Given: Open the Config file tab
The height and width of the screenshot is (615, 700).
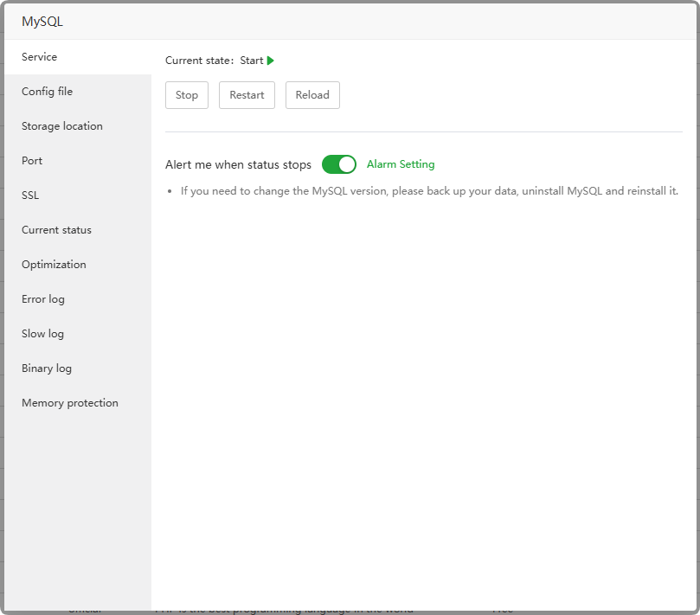Looking at the screenshot, I should [x=48, y=92].
